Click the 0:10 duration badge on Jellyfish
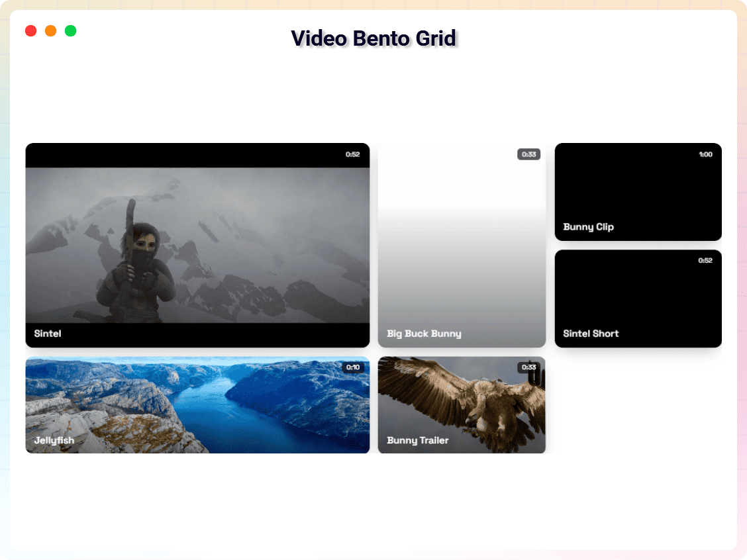 click(x=353, y=367)
